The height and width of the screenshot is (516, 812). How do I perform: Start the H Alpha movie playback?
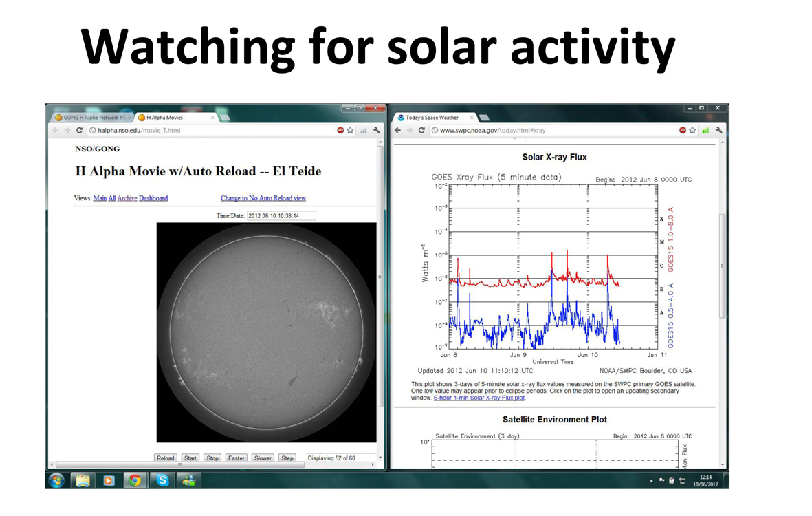click(x=190, y=458)
